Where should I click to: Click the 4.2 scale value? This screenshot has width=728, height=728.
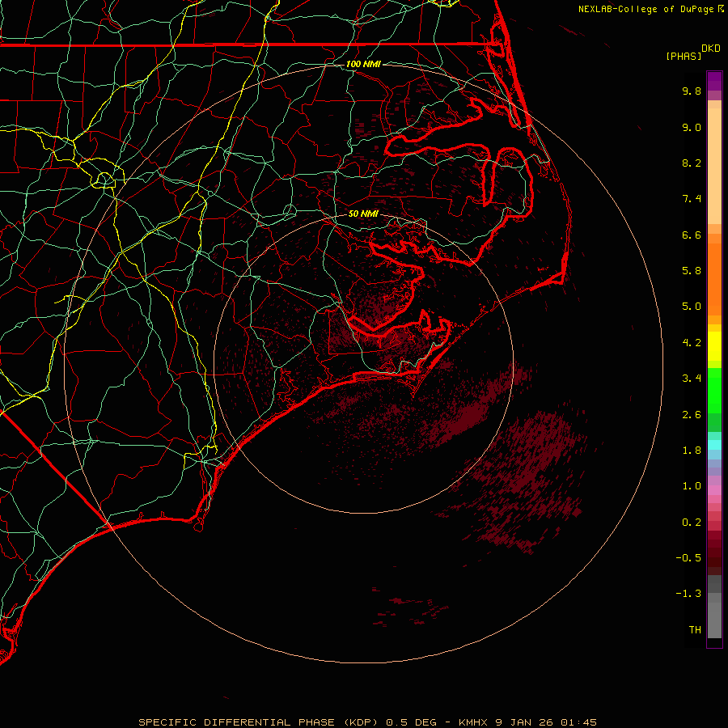click(x=692, y=343)
